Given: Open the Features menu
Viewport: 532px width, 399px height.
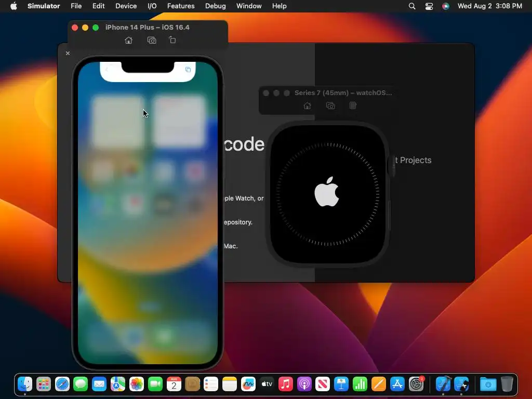Looking at the screenshot, I should coord(181,6).
